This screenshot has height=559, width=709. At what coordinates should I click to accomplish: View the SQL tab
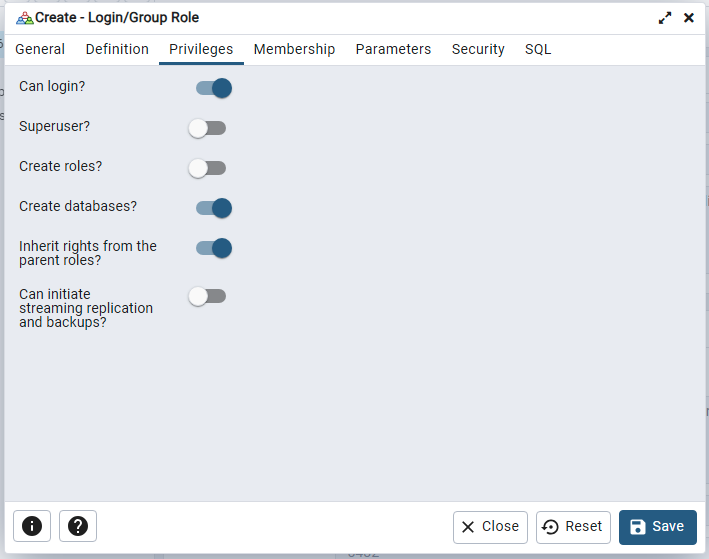click(538, 49)
